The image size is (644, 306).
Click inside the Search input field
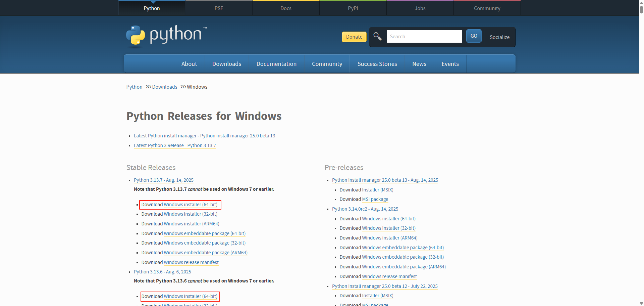(x=424, y=36)
